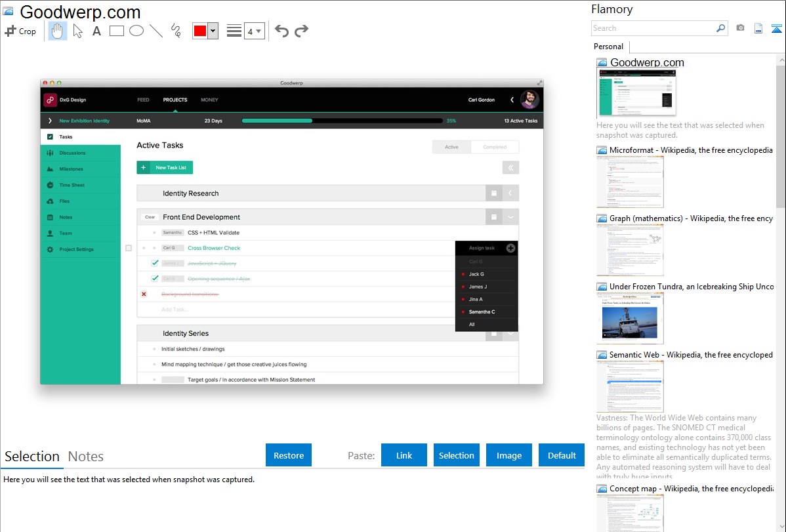Image resolution: width=786 pixels, height=532 pixels.
Task: Click the blue triangle icon beside the page icon
Action: pyautogui.click(x=776, y=28)
